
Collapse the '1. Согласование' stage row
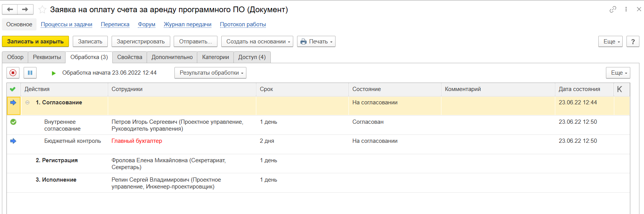tap(27, 102)
